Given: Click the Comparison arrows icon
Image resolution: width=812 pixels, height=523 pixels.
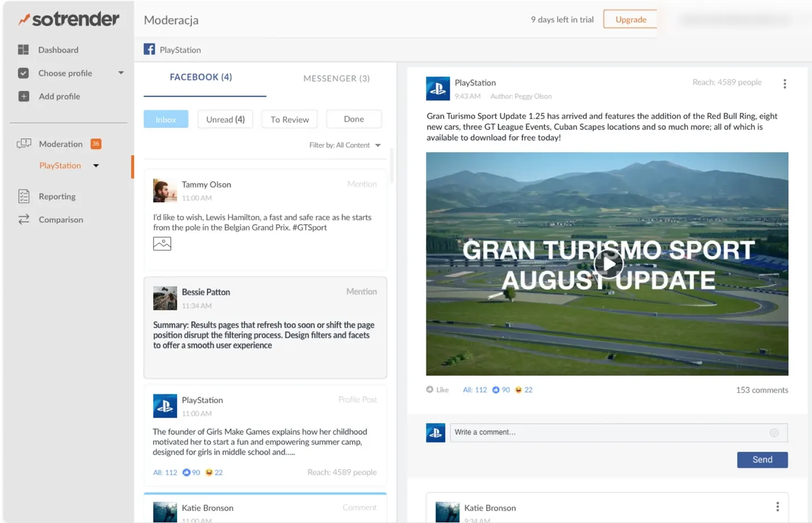Looking at the screenshot, I should click(x=24, y=219).
